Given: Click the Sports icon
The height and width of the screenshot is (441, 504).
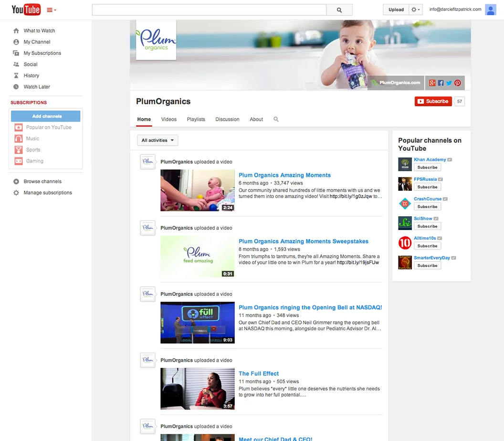Looking at the screenshot, I should (19, 150).
